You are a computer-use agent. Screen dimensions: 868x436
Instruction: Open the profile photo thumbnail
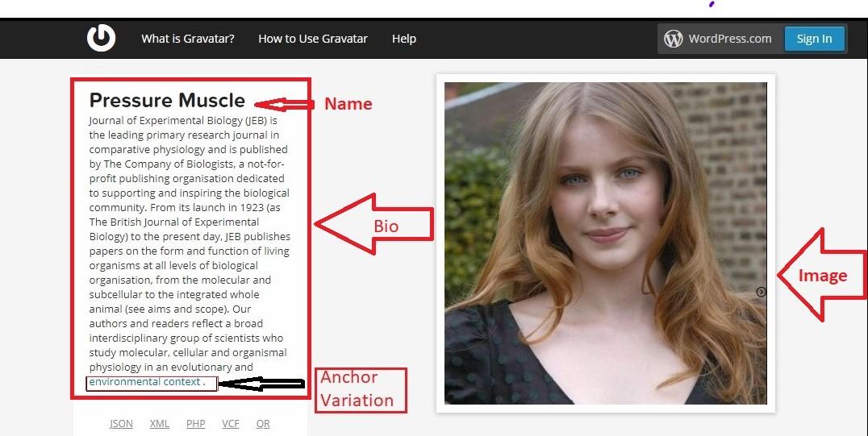[x=606, y=243]
